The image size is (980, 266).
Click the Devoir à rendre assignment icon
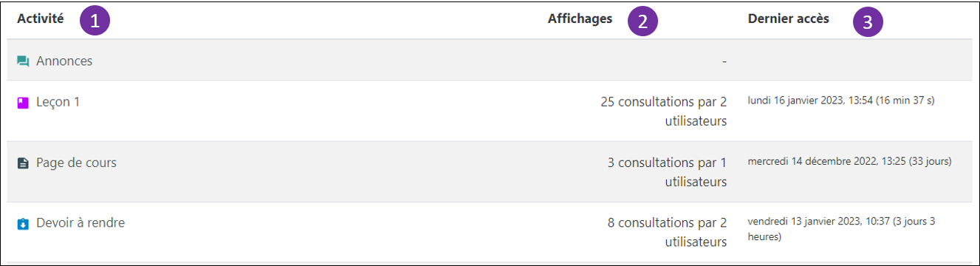[x=23, y=223]
